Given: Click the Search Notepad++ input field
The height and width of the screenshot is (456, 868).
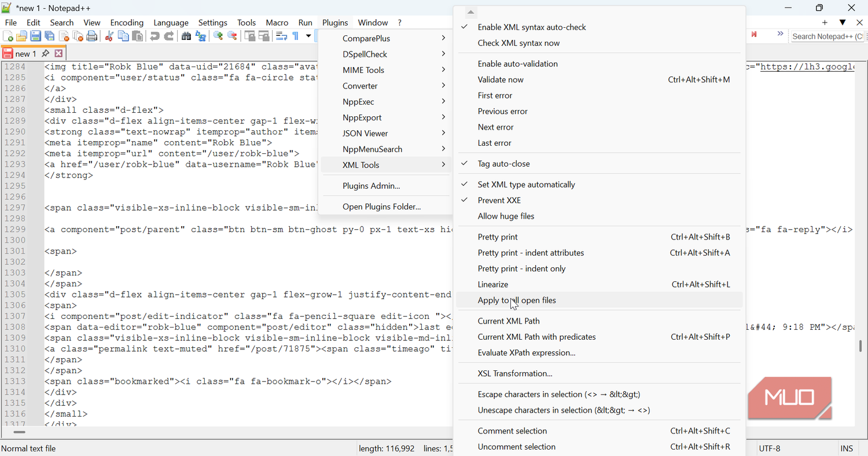Looking at the screenshot, I should (827, 36).
